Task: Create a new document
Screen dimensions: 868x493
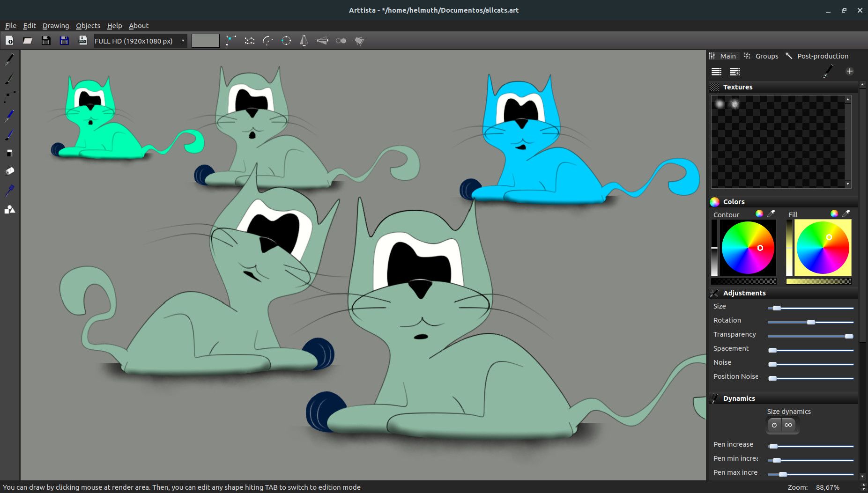Action: (x=9, y=41)
